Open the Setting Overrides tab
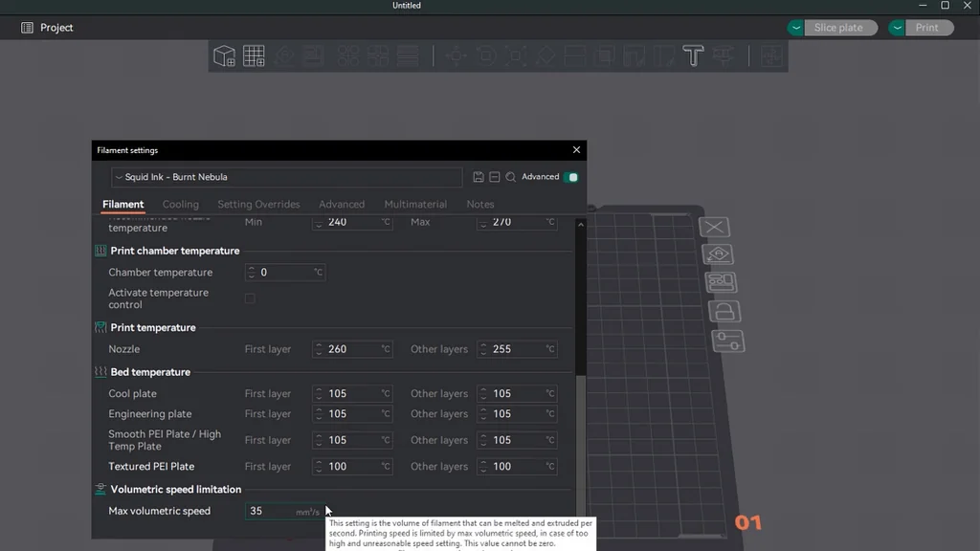The height and width of the screenshot is (551, 980). click(x=258, y=205)
